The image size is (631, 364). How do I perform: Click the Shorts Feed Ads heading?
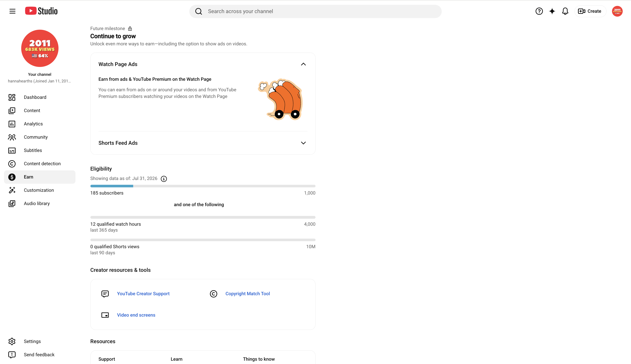(118, 143)
